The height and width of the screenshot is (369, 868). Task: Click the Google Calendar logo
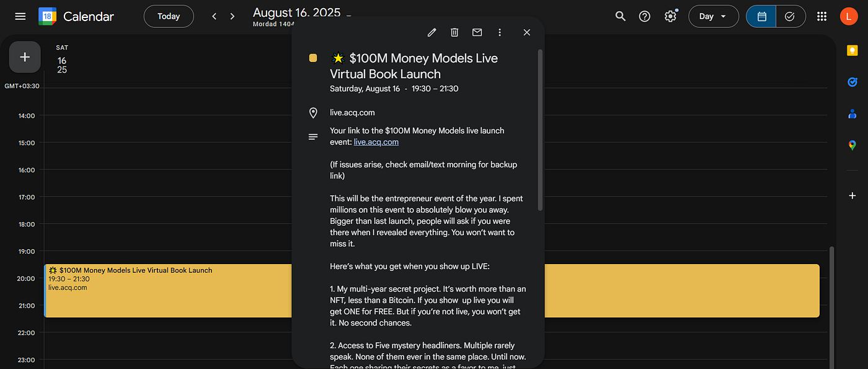tap(47, 16)
